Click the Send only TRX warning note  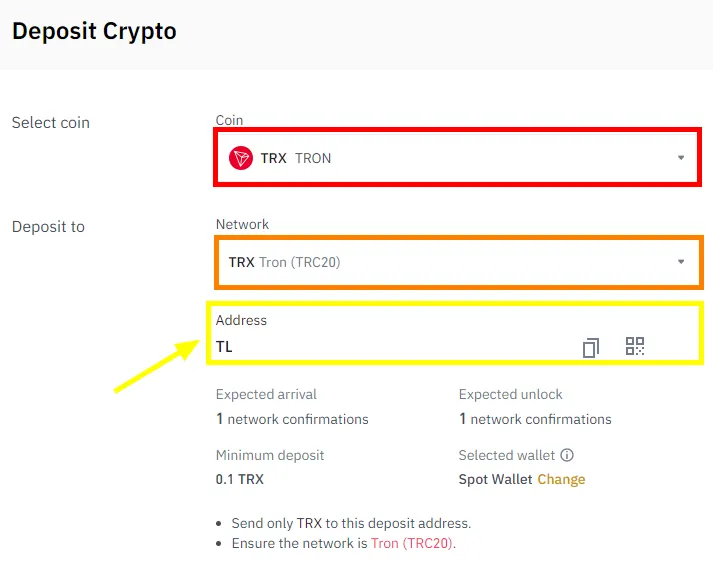click(350, 523)
